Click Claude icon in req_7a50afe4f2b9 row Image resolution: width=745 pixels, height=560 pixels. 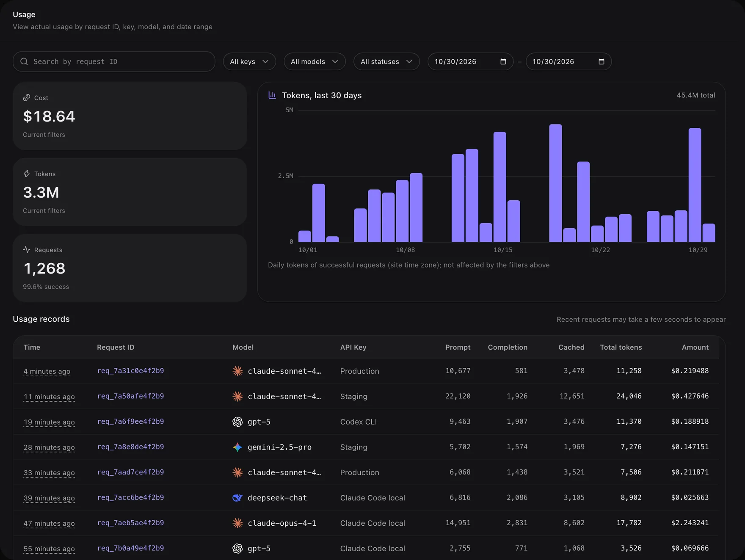pyautogui.click(x=237, y=396)
